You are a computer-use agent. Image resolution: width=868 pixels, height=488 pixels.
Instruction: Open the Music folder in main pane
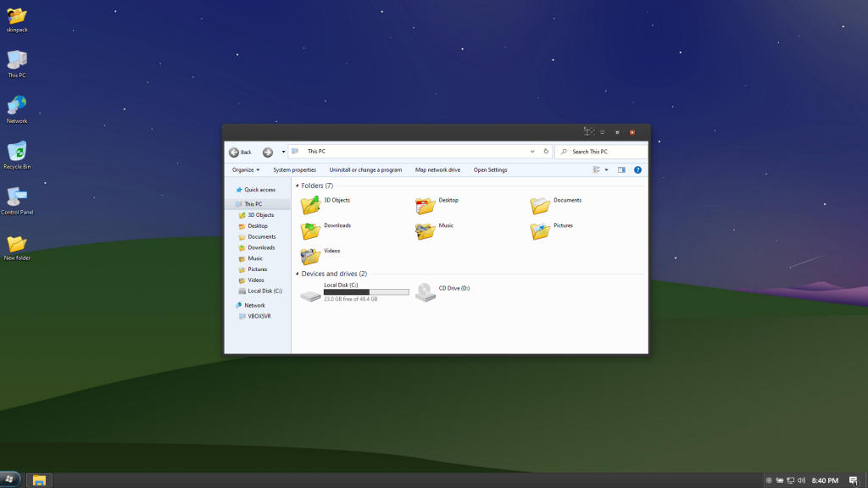(426, 230)
